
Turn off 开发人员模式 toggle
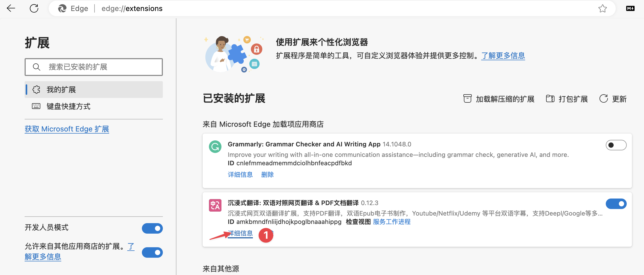tap(152, 228)
